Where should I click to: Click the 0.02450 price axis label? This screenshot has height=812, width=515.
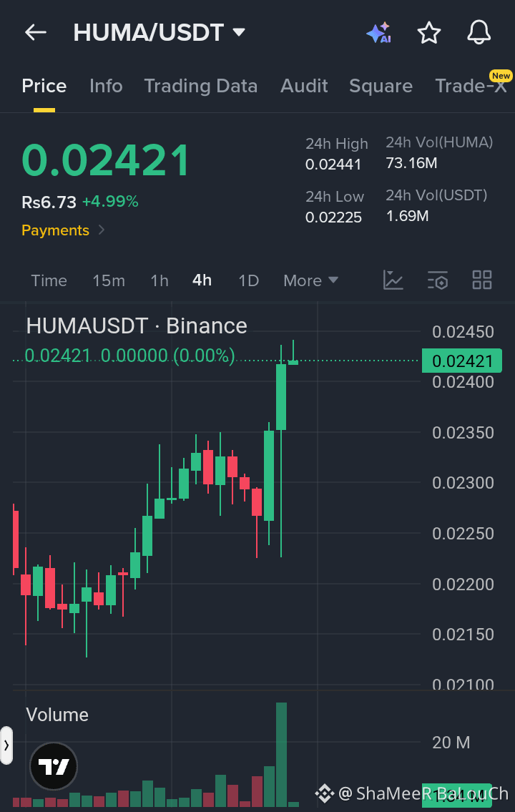point(463,332)
